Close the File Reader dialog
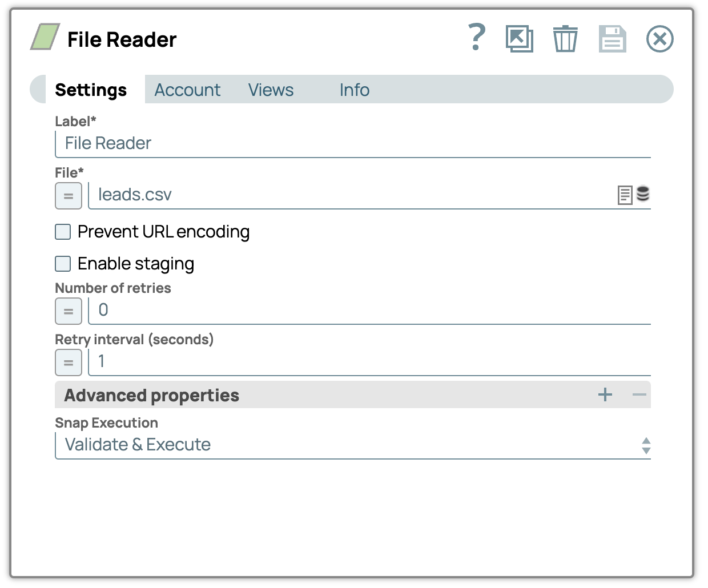 pyautogui.click(x=659, y=39)
